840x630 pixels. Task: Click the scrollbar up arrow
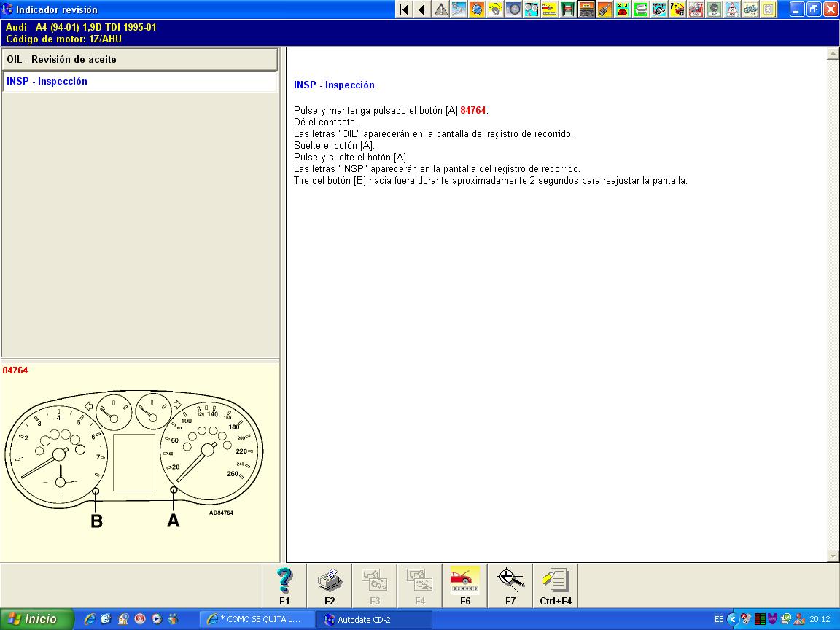pyautogui.click(x=833, y=53)
